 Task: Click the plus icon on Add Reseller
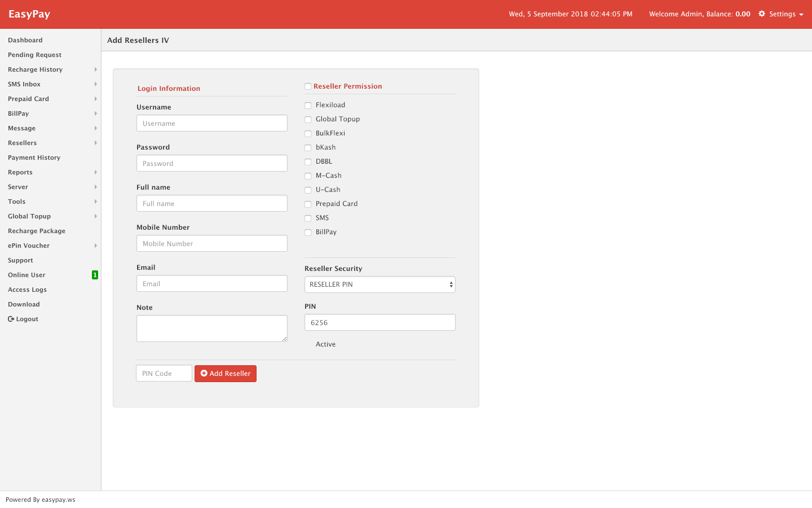point(204,373)
